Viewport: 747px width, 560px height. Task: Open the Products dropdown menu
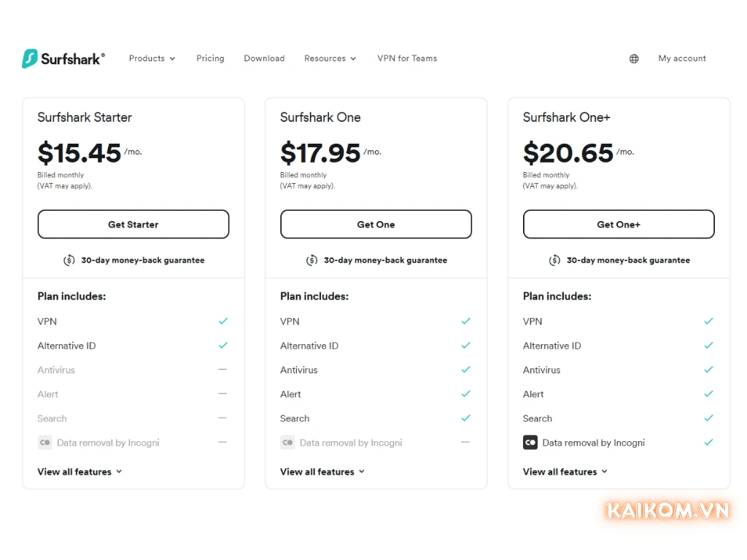[152, 58]
